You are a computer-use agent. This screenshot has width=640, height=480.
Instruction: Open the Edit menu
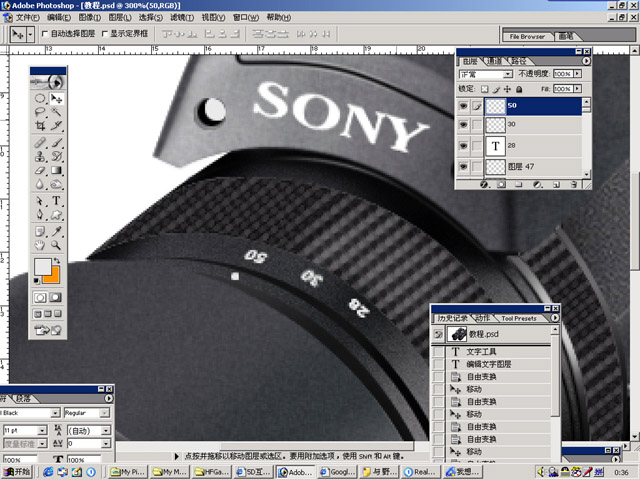coord(59,18)
